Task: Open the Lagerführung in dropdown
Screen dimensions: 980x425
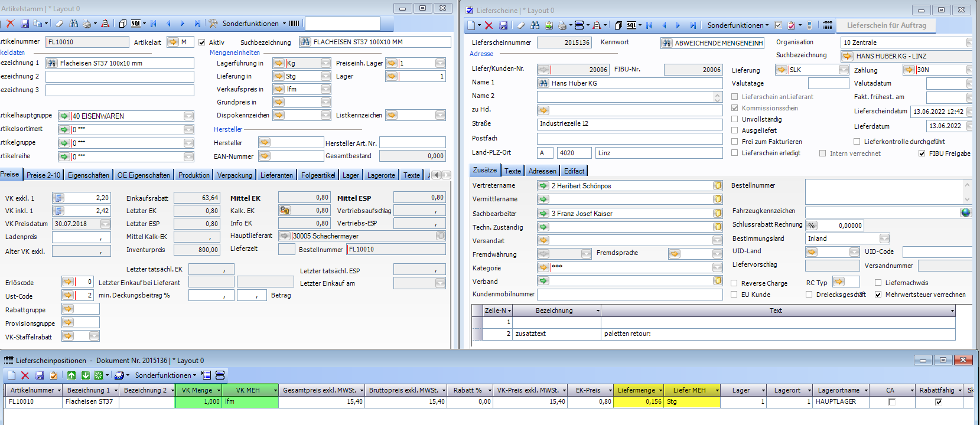Action: [x=325, y=63]
